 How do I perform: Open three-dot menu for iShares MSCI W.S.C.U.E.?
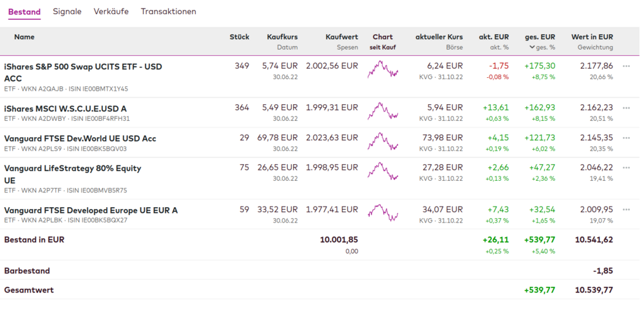pyautogui.click(x=626, y=107)
